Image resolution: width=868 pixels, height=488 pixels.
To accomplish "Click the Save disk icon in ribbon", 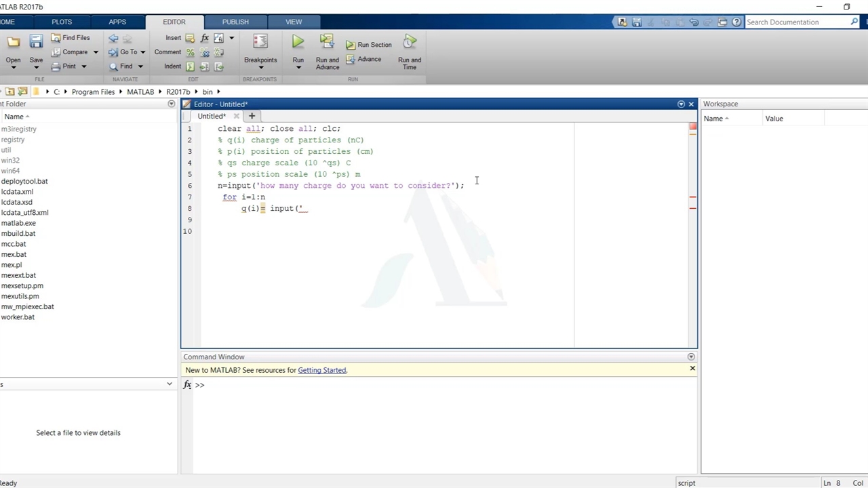I will (36, 42).
